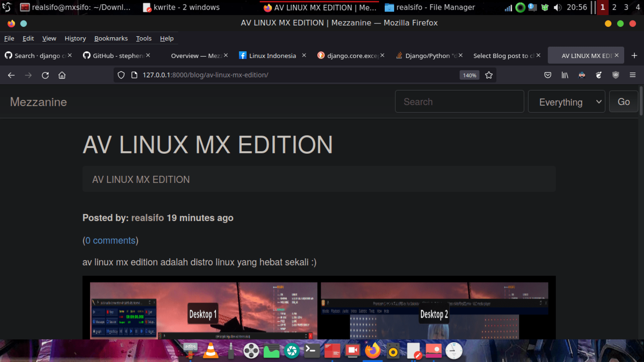The width and height of the screenshot is (644, 362).
Task: Open the green system monitor dock icon
Action: (271, 351)
